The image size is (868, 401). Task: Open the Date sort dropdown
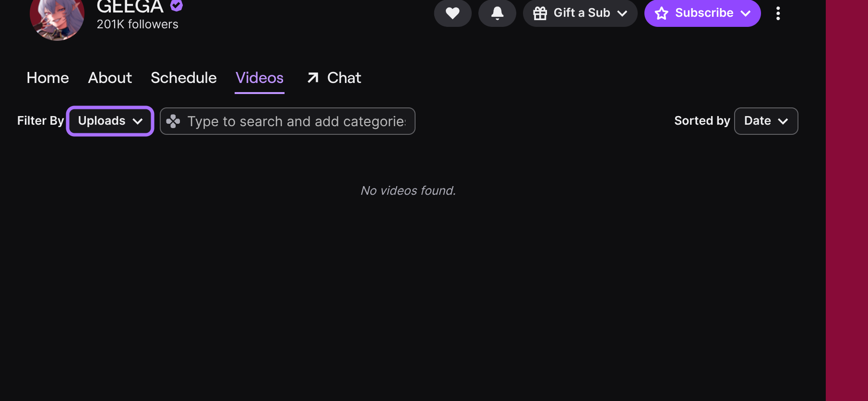766,121
